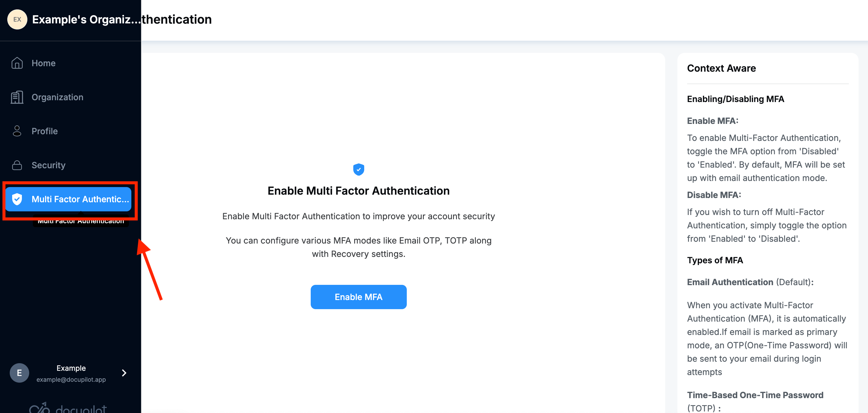Screen dimensions: 868x413
Task: Go to the Profile page
Action: [44, 131]
